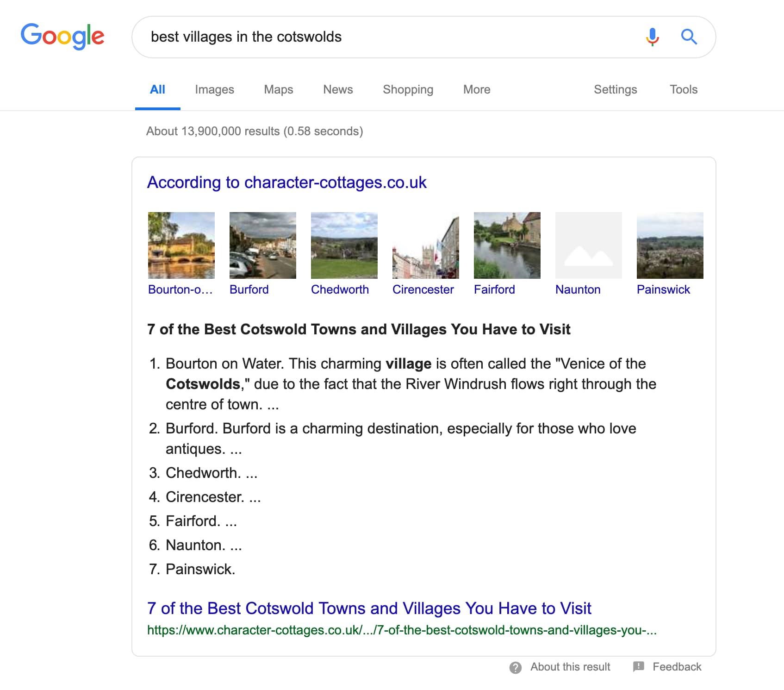Switch to the Images tab

click(x=214, y=89)
